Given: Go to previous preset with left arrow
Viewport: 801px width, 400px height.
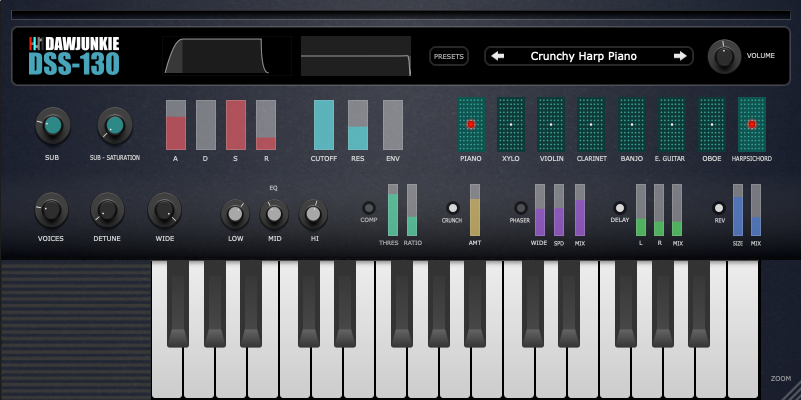Looking at the screenshot, I should tap(498, 57).
